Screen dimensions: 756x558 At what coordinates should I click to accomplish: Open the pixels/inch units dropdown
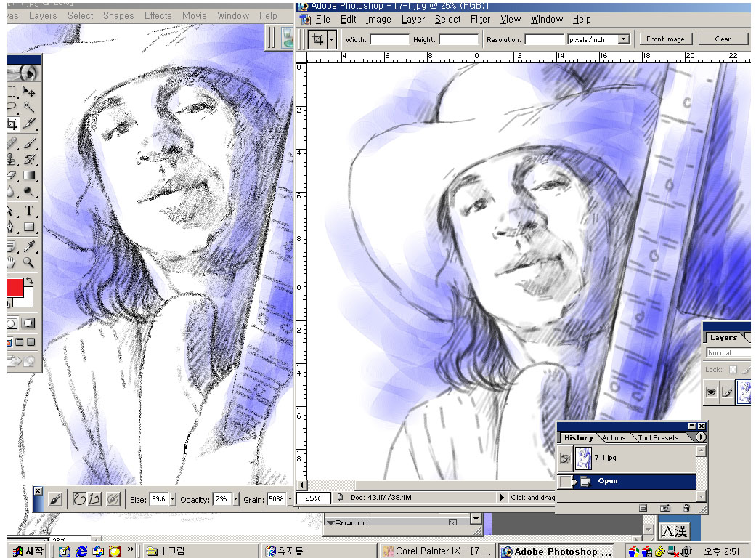[x=623, y=39]
